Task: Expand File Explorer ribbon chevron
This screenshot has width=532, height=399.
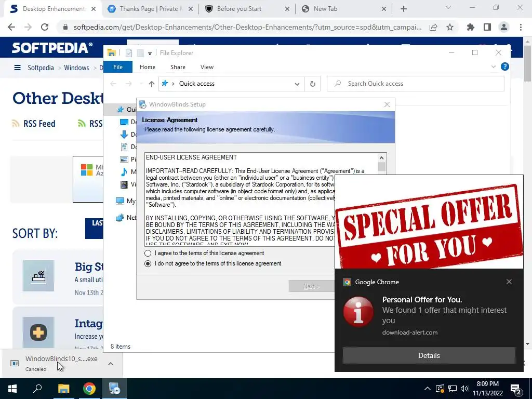Action: point(494,67)
